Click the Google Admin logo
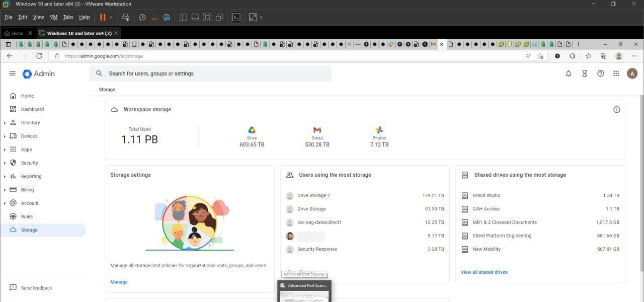The width and height of the screenshot is (644, 302). [x=39, y=73]
